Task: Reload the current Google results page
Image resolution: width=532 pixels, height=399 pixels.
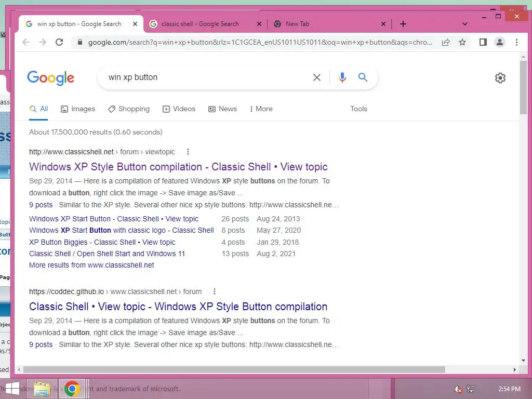Action: (x=59, y=42)
